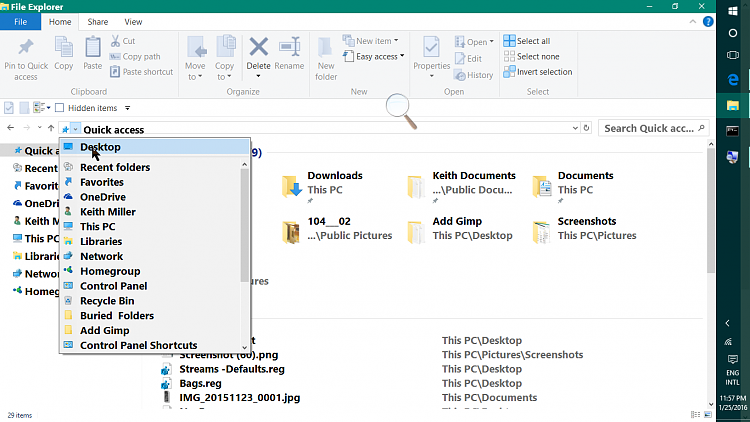Collapse the ribbon with the chevron
Image resolution: width=750 pixels, height=422 pixels.
coord(693,22)
